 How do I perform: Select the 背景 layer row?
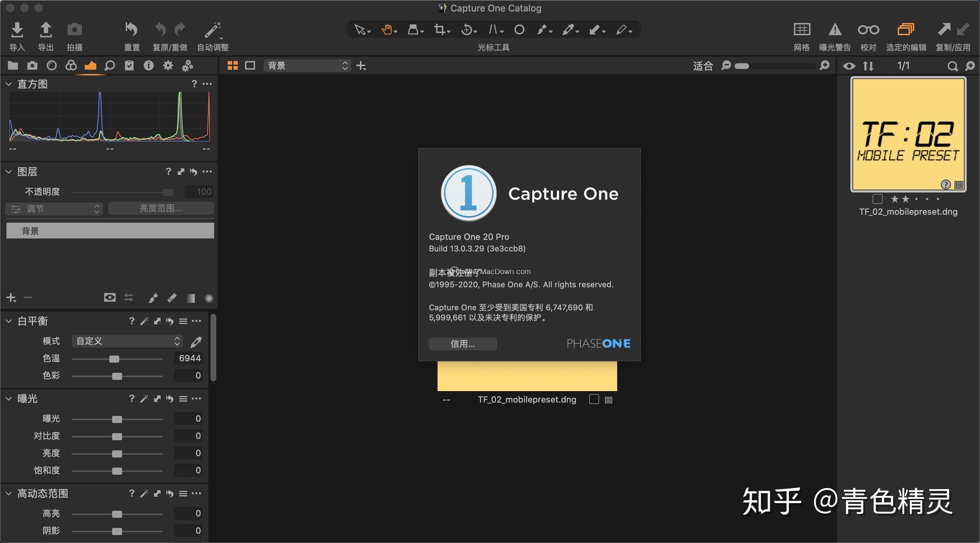click(110, 231)
